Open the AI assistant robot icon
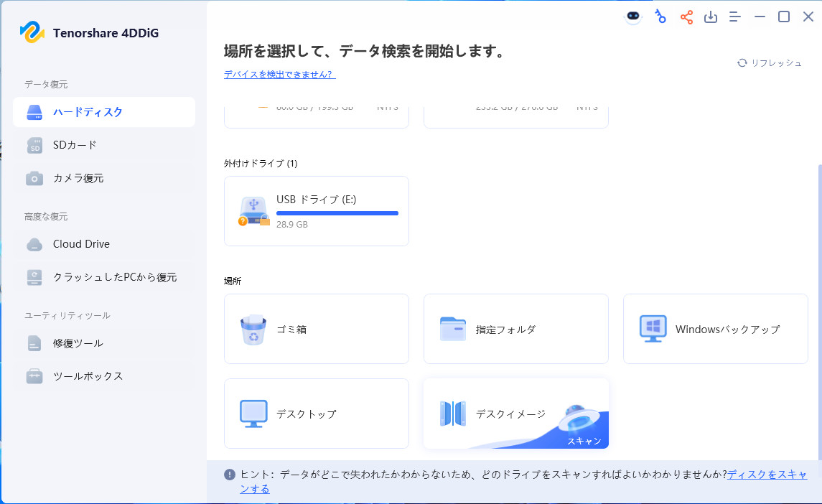The width and height of the screenshot is (822, 504). pos(632,16)
